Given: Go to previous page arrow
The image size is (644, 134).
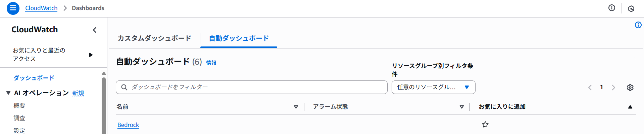Looking at the screenshot, I should click(590, 88).
